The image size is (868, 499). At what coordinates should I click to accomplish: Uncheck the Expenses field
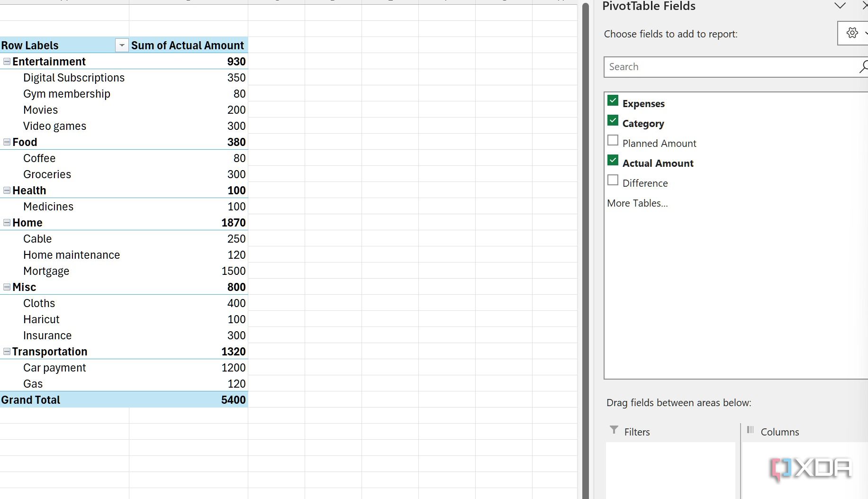pyautogui.click(x=613, y=100)
